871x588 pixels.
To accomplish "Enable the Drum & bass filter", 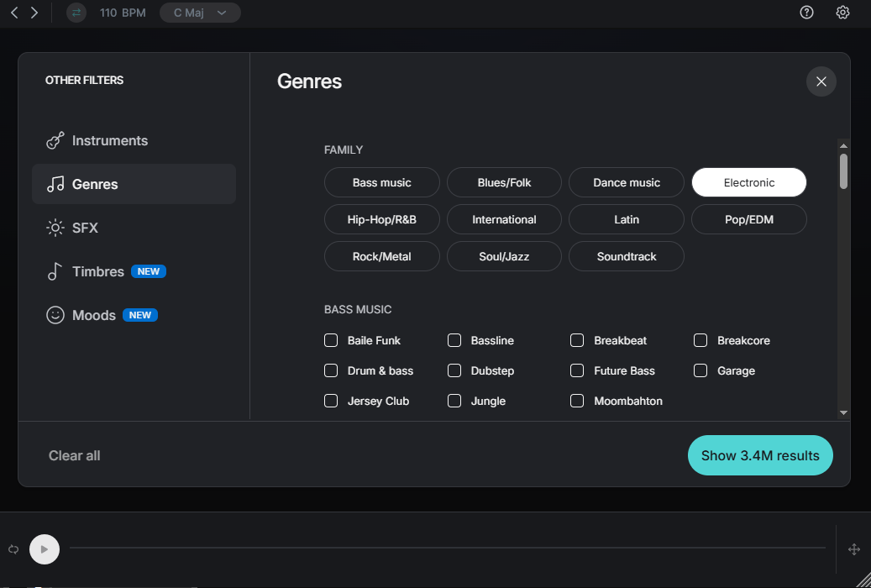I will [x=331, y=370].
